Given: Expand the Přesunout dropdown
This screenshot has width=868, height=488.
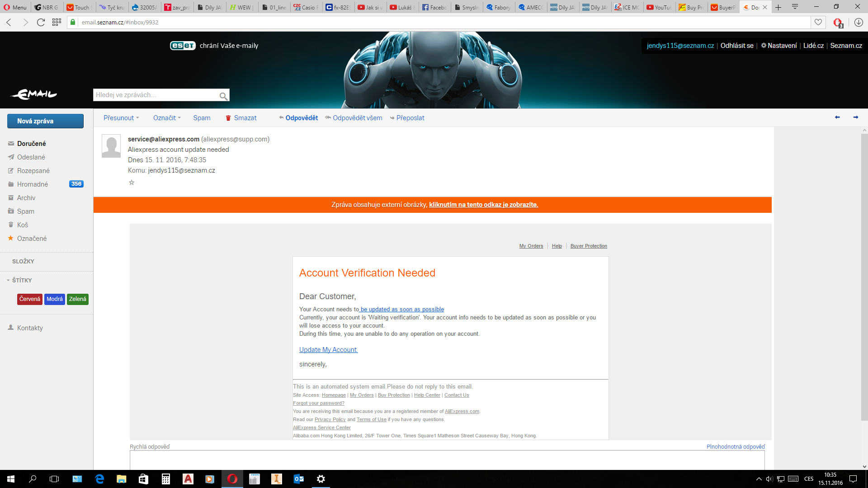Looking at the screenshot, I should (x=121, y=118).
